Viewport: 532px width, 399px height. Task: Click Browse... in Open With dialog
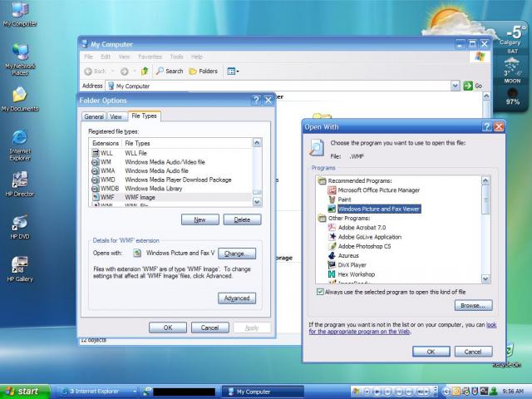473,305
